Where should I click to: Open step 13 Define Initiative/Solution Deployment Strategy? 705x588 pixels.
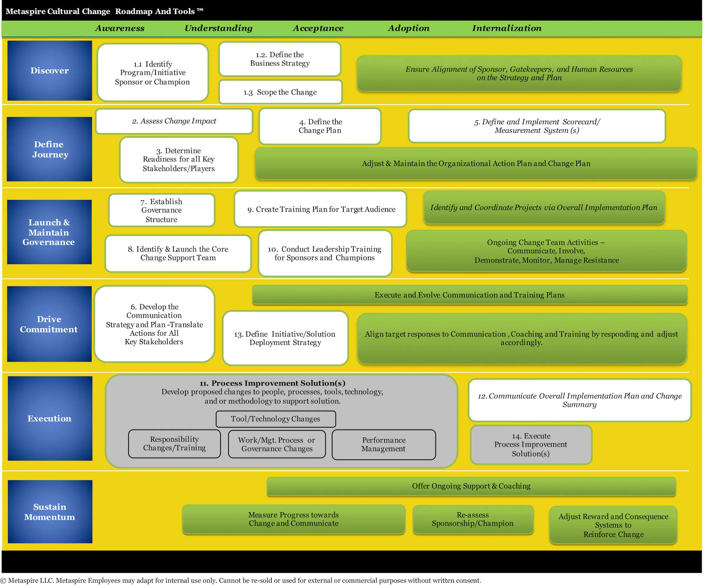coord(285,338)
